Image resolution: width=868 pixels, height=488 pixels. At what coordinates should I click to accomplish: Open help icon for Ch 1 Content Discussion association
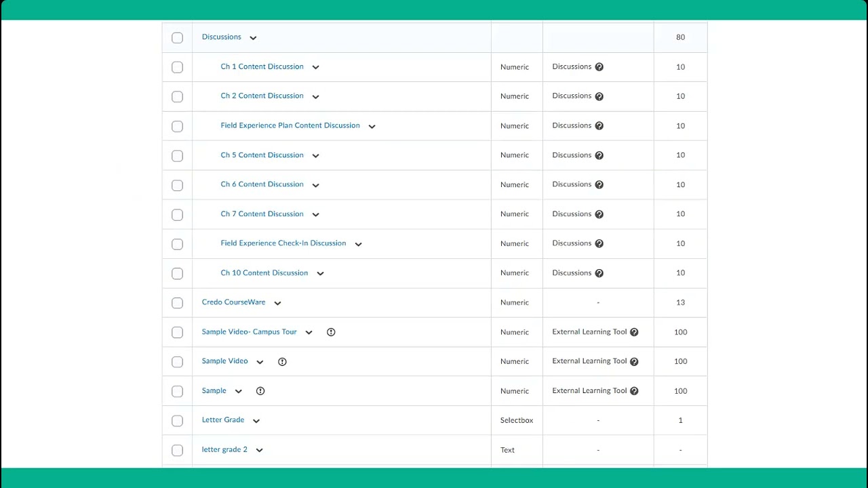coord(599,67)
